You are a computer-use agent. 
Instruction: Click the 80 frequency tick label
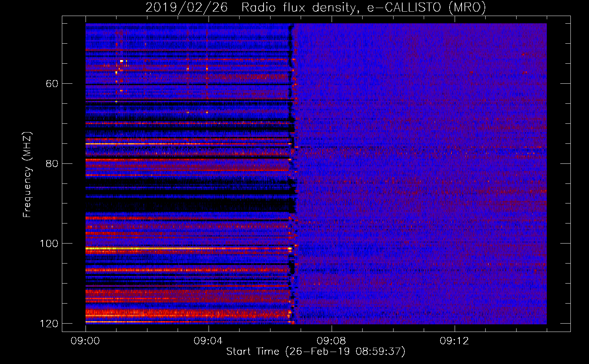click(52, 163)
